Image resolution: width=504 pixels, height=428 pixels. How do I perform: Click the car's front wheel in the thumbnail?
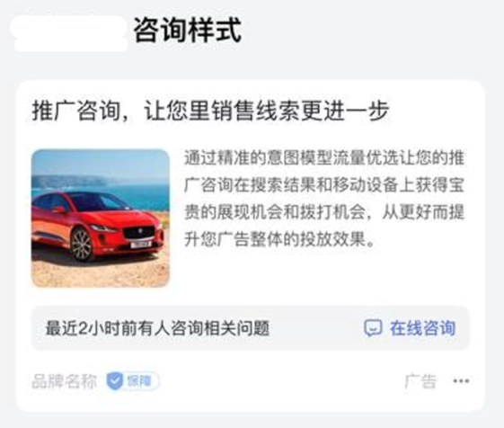(x=82, y=245)
